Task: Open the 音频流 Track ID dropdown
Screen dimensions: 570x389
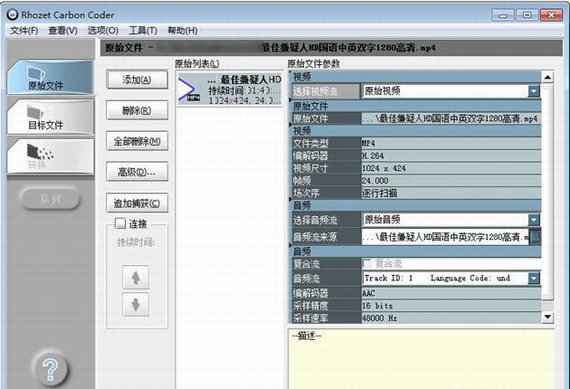Action: tap(533, 278)
